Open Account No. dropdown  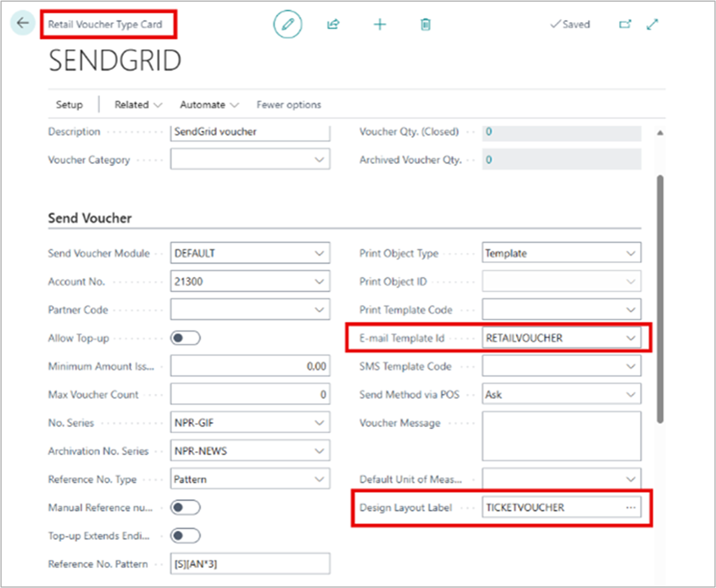pyautogui.click(x=319, y=281)
